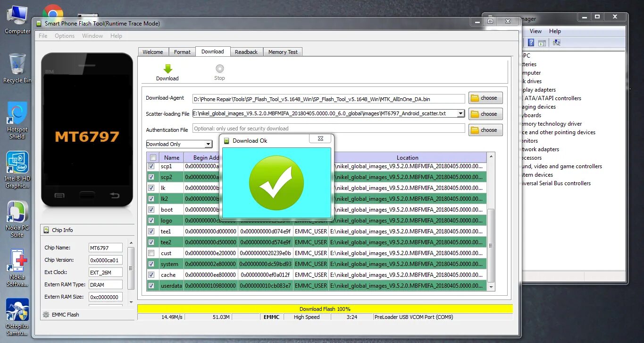
Task: Click the Download-Agent path field
Action: (x=329, y=99)
